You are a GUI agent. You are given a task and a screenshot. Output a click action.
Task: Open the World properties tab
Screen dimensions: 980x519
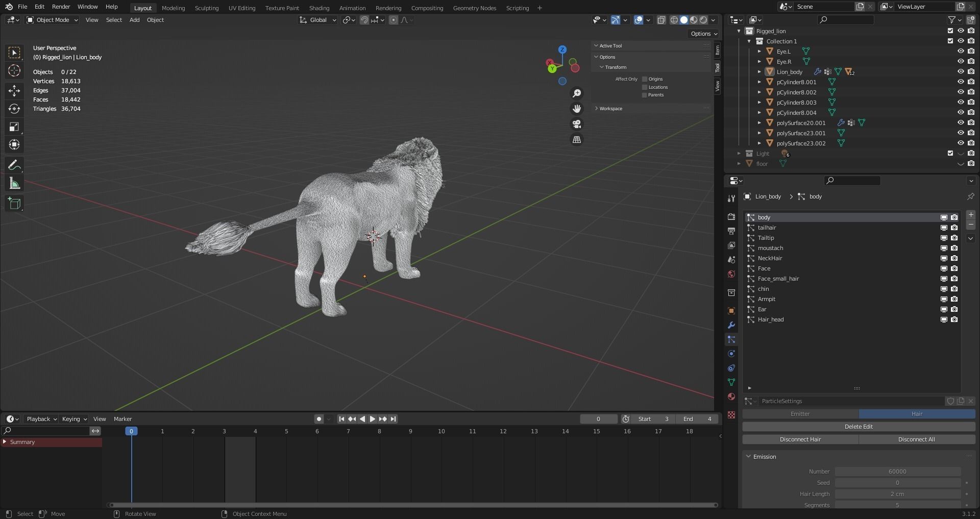click(x=731, y=274)
